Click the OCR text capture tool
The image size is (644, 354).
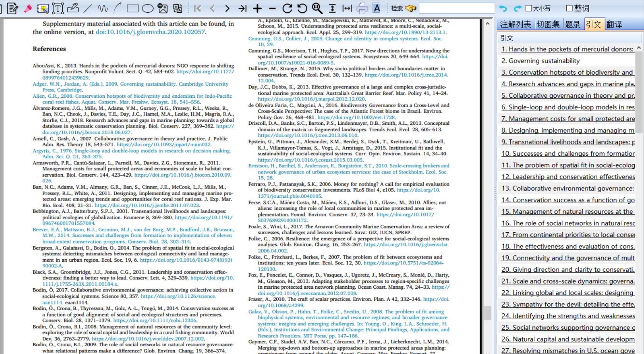(178, 8)
